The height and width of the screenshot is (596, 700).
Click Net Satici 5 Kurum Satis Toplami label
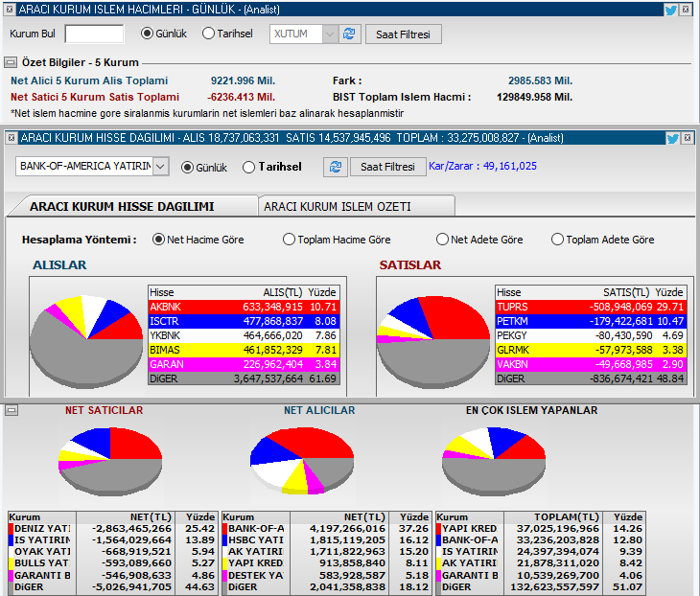95,97
